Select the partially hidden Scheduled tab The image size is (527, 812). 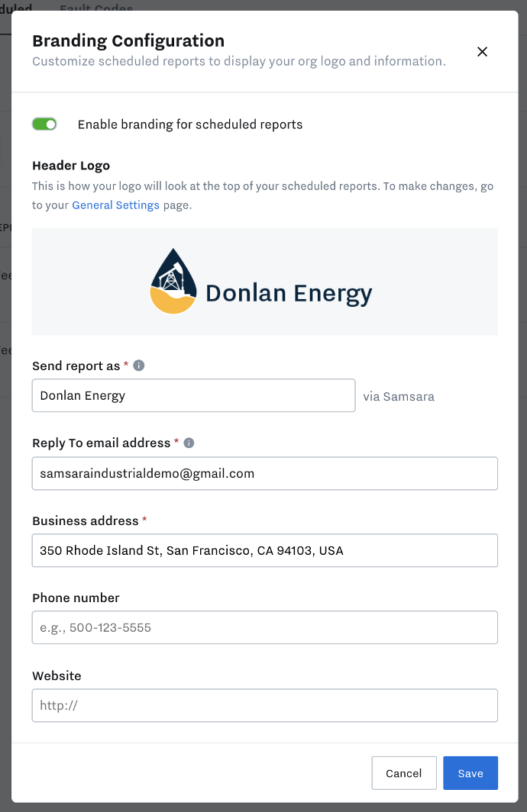point(16,8)
